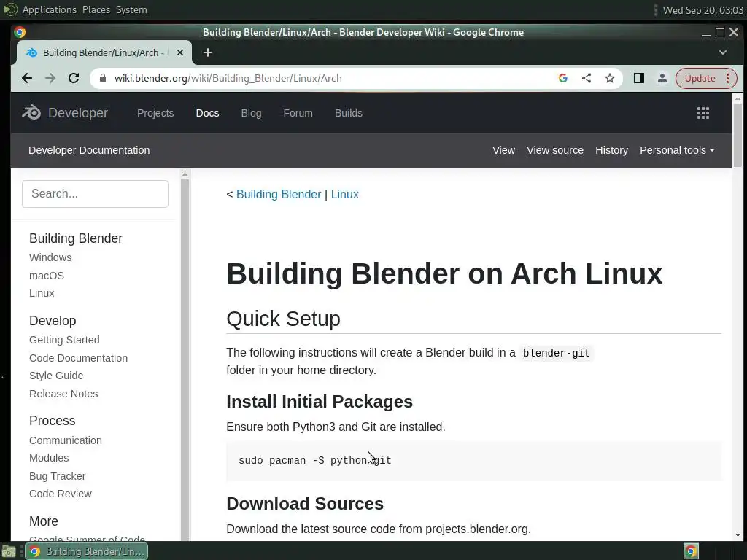Open the Chrome profile icon
Viewport: 747px width, 560px height.
pos(662,78)
